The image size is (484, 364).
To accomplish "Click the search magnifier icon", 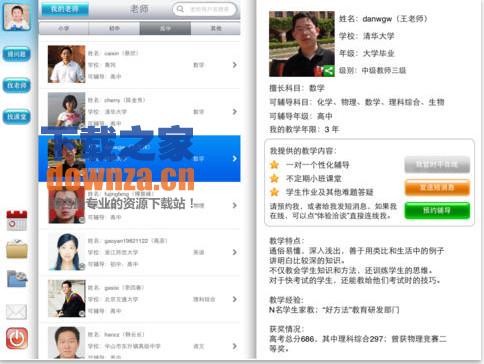I will coord(180,9).
